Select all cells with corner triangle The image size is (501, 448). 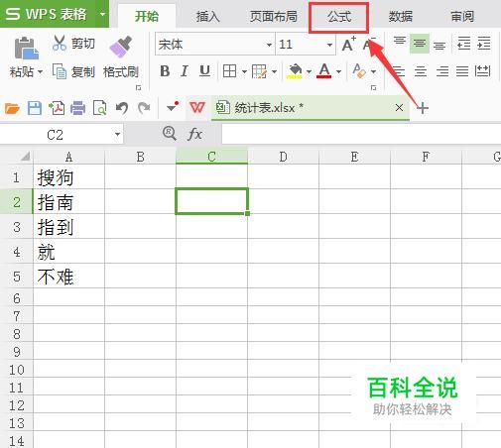point(25,156)
